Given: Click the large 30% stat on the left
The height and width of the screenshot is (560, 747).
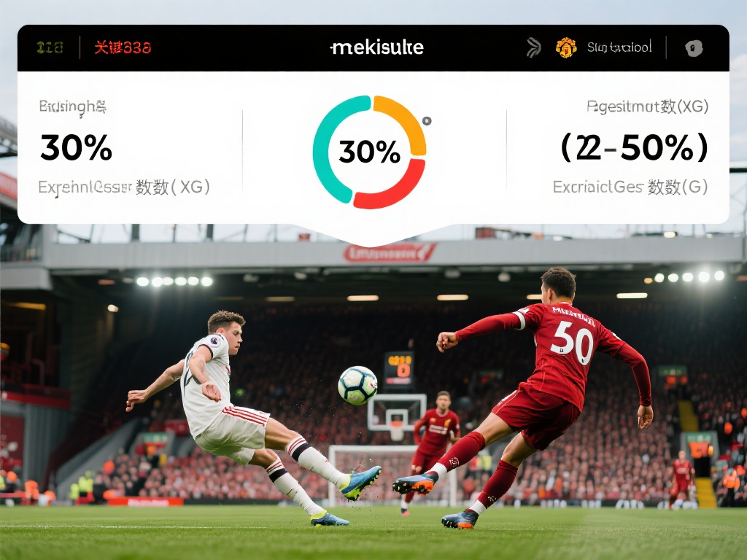Looking at the screenshot, I should [76, 147].
